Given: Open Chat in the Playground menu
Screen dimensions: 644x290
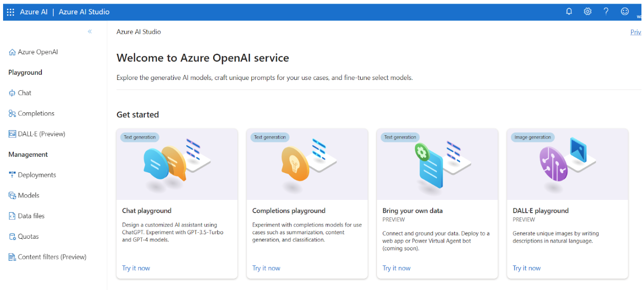Looking at the screenshot, I should (25, 93).
